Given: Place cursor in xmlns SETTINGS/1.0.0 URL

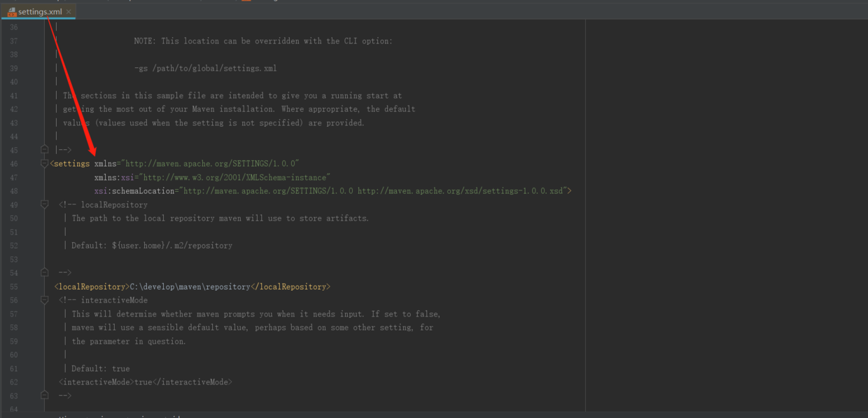Looking at the screenshot, I should [x=211, y=164].
